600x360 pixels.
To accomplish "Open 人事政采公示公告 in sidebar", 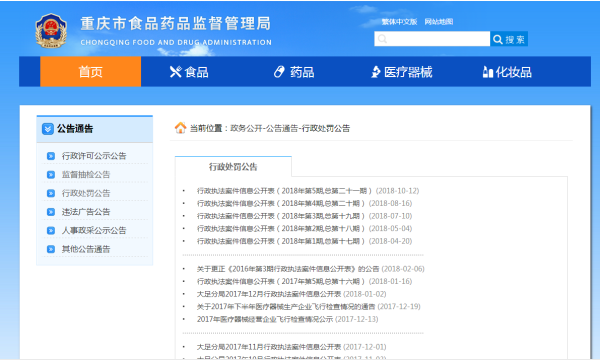I will (94, 231).
